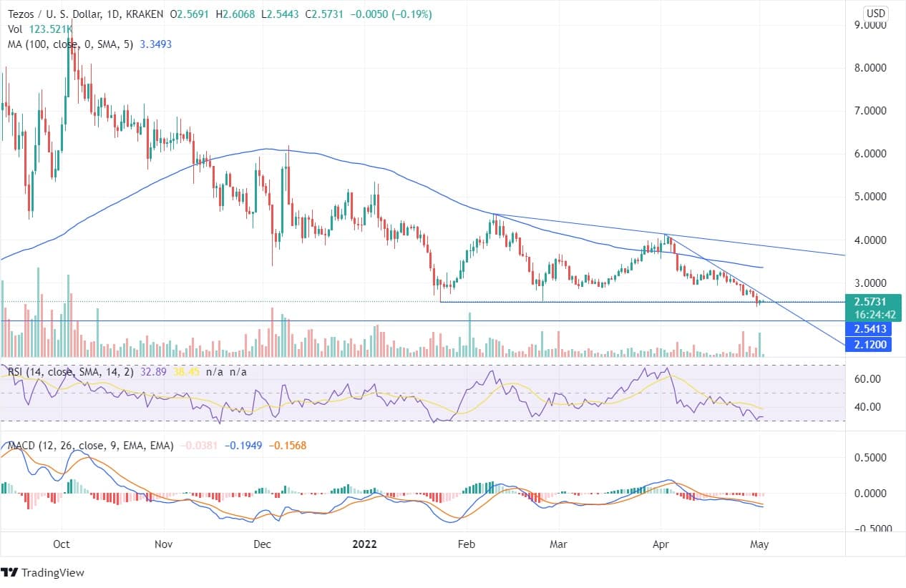906x588 pixels.
Task: Select the Apr label on the time axis
Action: tap(661, 544)
